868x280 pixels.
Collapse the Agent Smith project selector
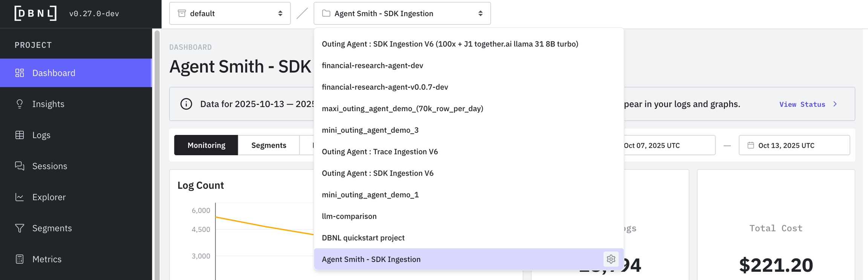pos(402,14)
